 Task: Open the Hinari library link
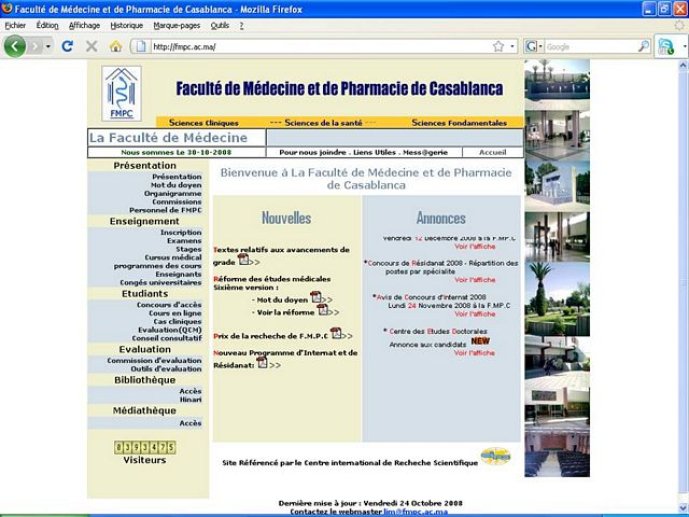190,399
